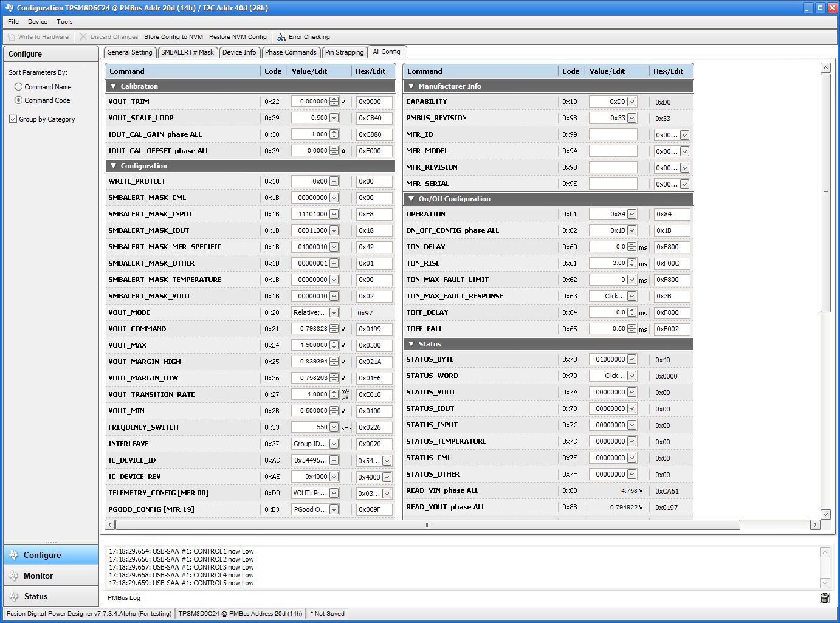Viewport: 840px width, 623px height.
Task: Switch to the Pin Strapping tab
Action: [344, 52]
